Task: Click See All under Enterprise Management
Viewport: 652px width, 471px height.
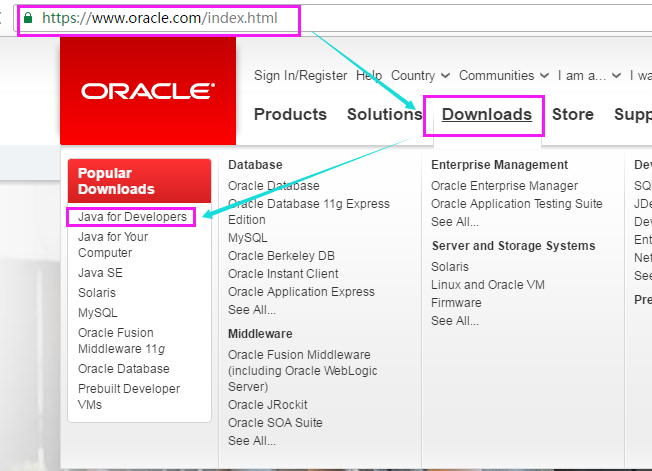Action: click(454, 222)
